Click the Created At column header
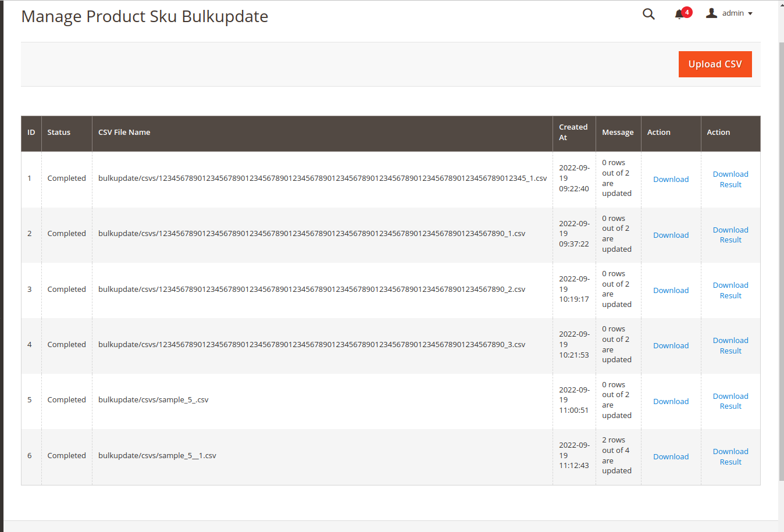Image resolution: width=784 pixels, height=532 pixels. point(573,133)
